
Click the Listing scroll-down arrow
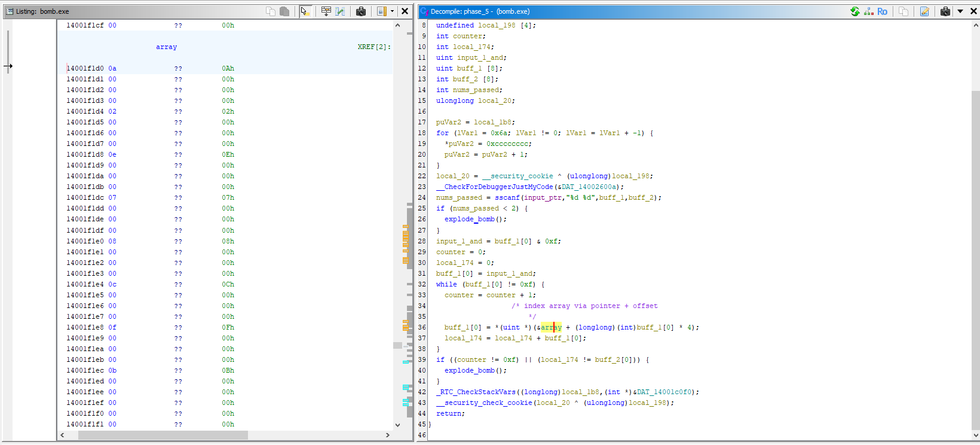click(x=398, y=425)
